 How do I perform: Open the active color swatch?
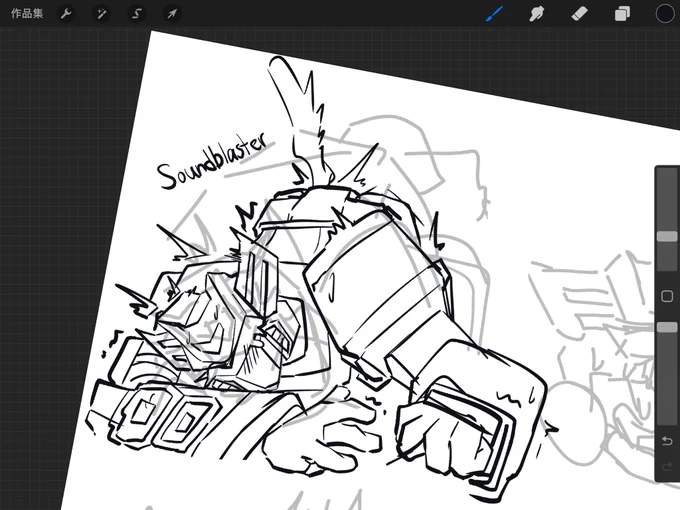665,14
